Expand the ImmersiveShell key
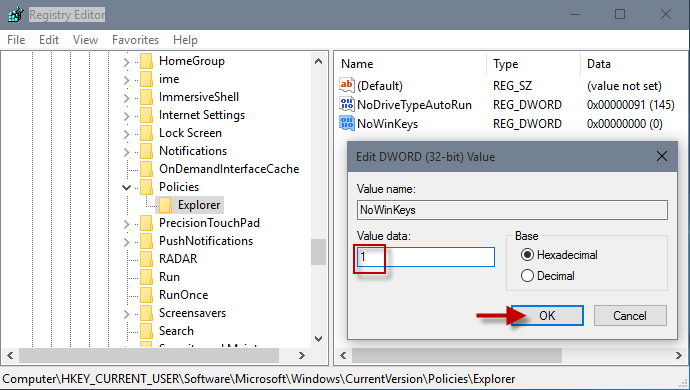690x390 pixels. click(x=127, y=98)
